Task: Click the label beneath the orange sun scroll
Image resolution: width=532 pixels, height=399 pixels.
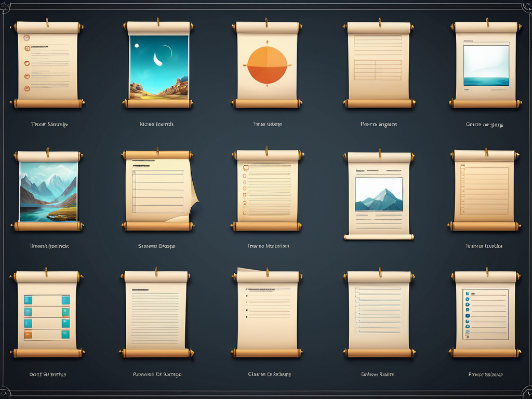Action: [x=267, y=125]
